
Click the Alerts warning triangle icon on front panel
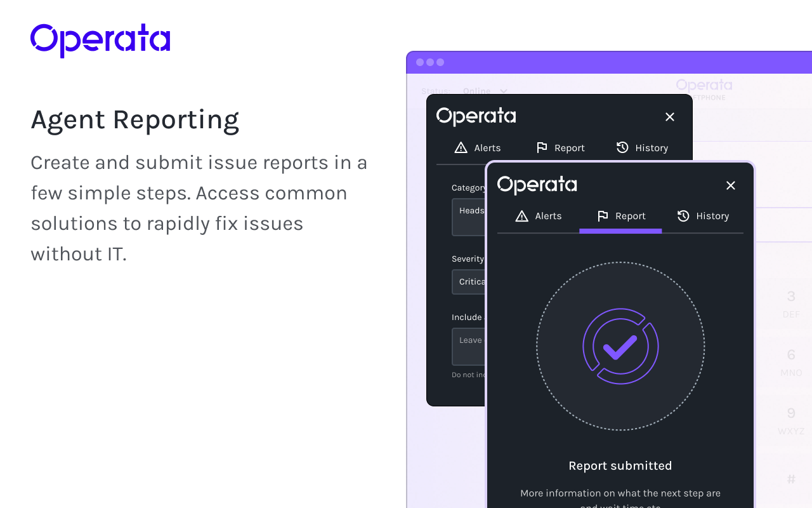click(521, 215)
